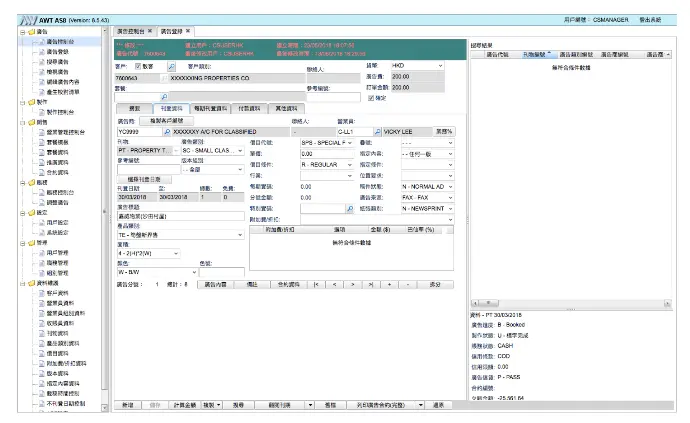Switch to the 廣告控制台 tab

point(130,32)
